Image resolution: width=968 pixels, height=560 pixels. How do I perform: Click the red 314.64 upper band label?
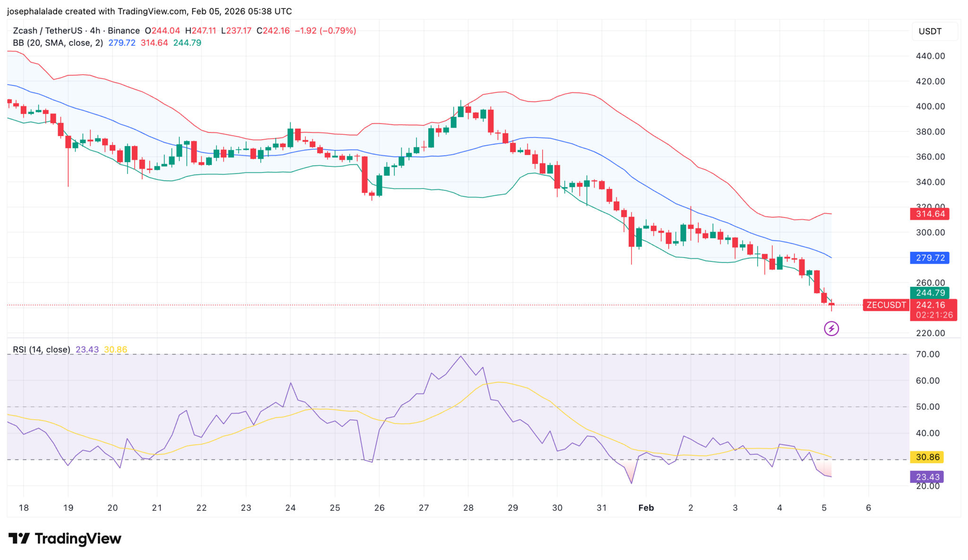pos(929,214)
